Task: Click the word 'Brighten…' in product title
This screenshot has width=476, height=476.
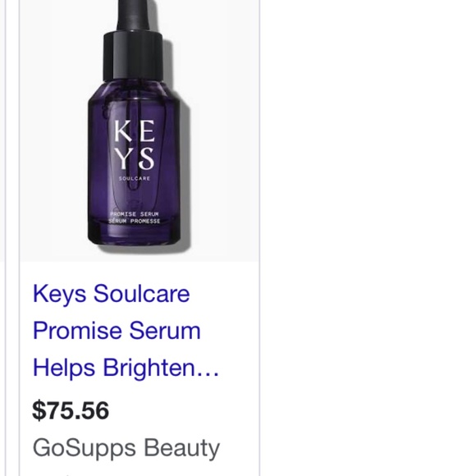Action: [161, 368]
